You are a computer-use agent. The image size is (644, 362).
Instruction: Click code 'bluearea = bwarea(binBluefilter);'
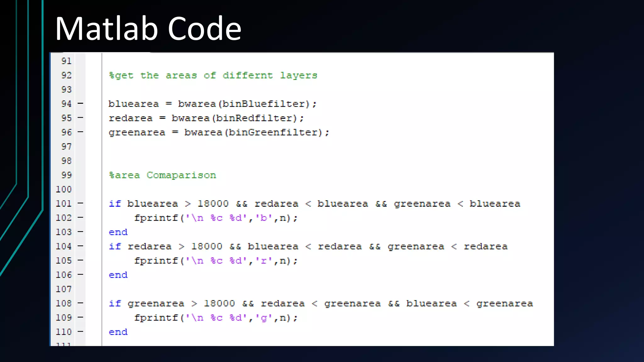pyautogui.click(x=213, y=104)
